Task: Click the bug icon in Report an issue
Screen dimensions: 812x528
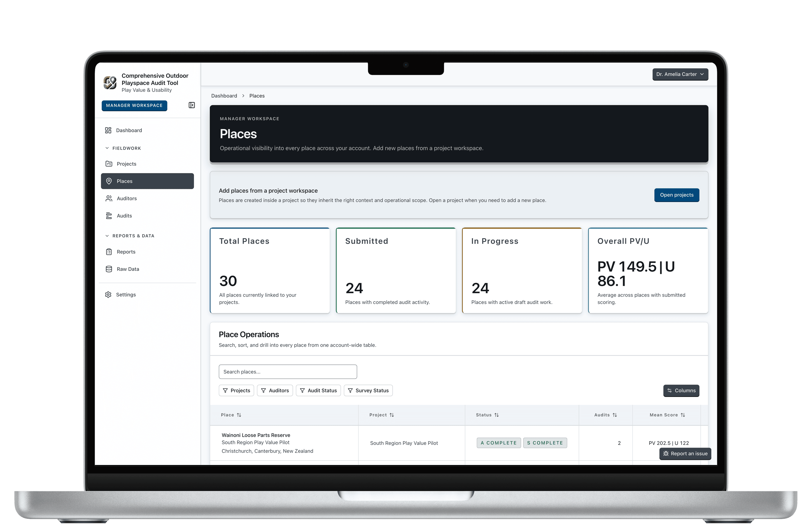Action: [x=666, y=454]
